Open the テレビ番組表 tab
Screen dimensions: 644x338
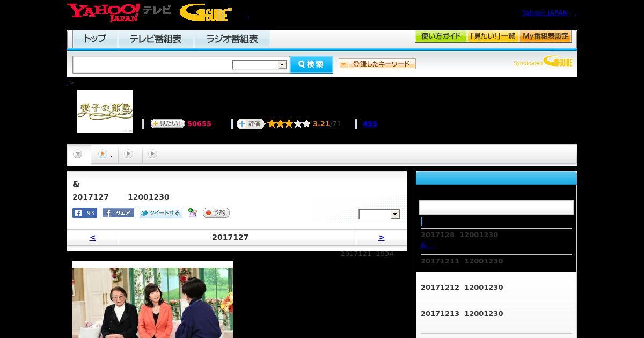click(156, 39)
